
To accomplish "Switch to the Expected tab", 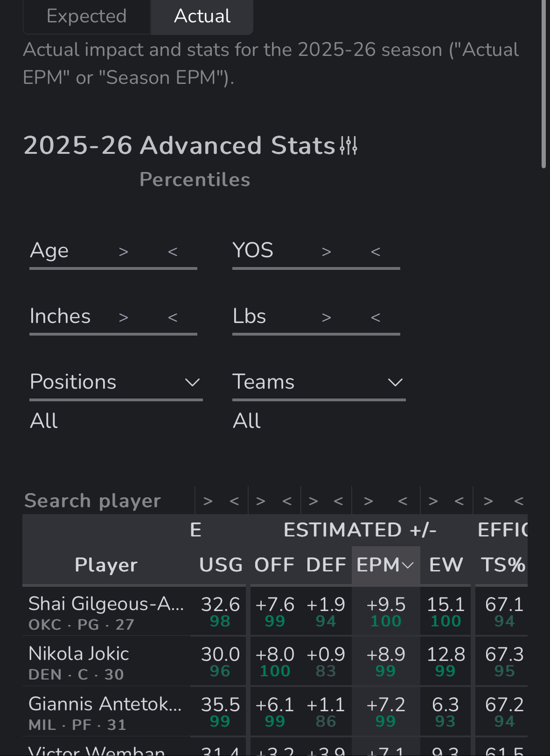I will tap(86, 16).
